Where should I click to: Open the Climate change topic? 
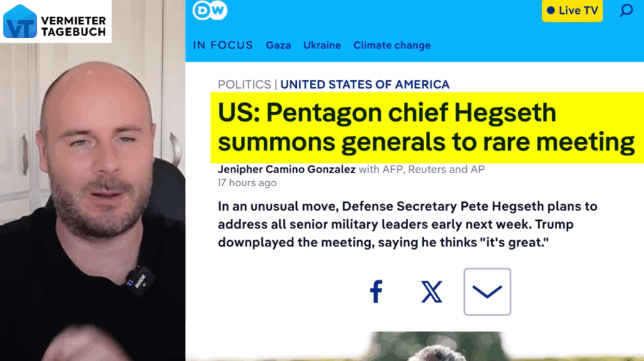point(392,45)
